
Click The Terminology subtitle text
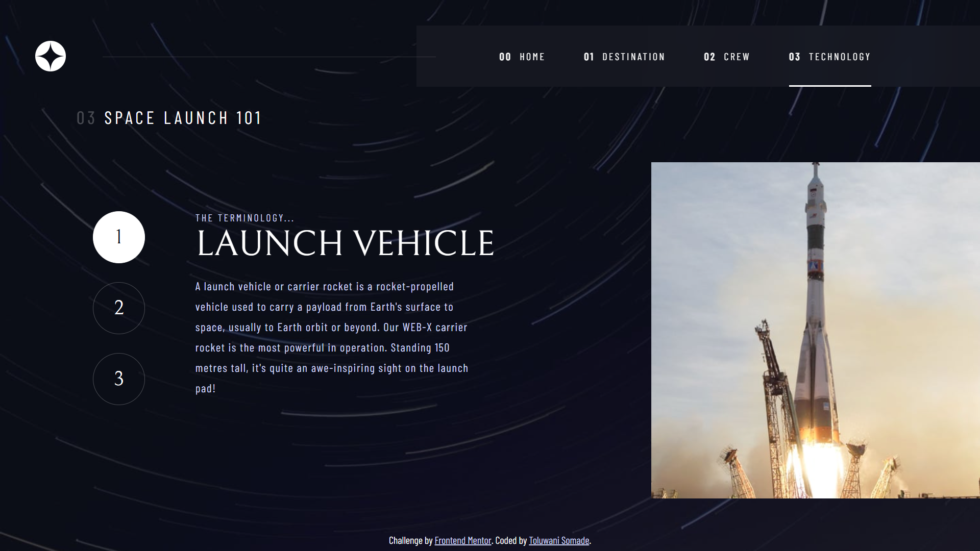244,218
